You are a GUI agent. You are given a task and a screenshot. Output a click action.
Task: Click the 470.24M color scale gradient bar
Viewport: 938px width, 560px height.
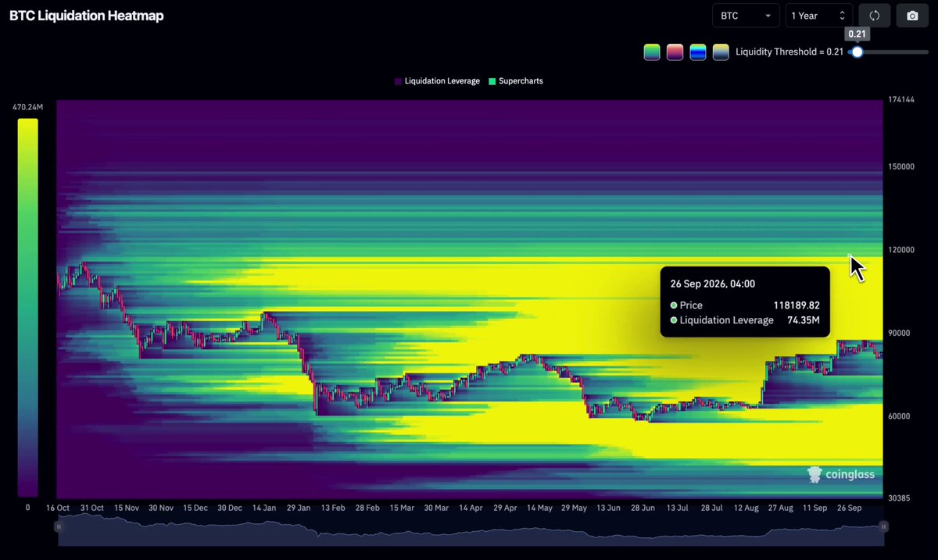click(27, 307)
